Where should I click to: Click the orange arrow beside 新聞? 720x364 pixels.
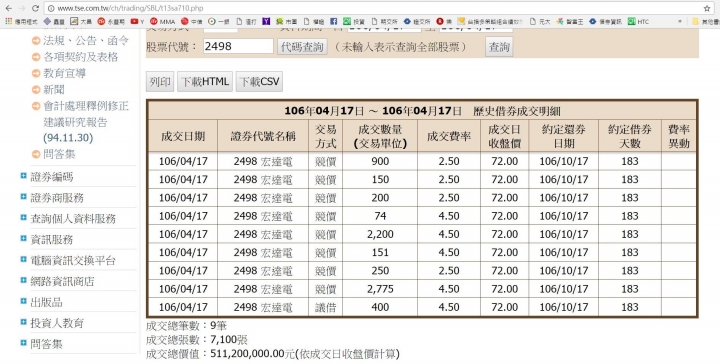pos(36,90)
